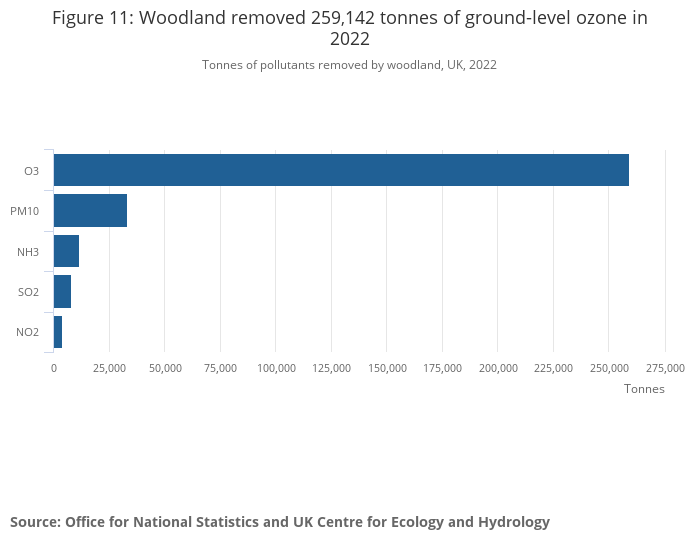The height and width of the screenshot is (549, 700).
Task: Click the Source attribution text
Action: tap(280, 522)
